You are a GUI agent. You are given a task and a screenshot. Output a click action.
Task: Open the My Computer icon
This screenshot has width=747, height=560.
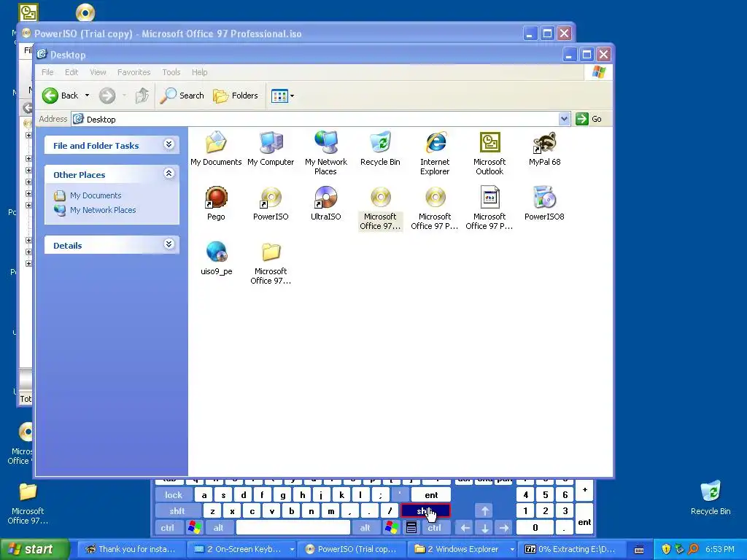(271, 148)
